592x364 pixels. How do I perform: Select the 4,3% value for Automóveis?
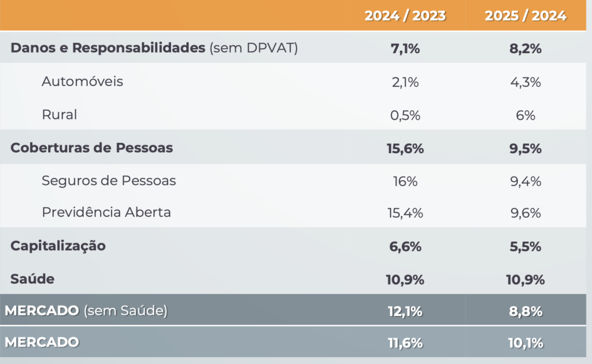click(525, 82)
